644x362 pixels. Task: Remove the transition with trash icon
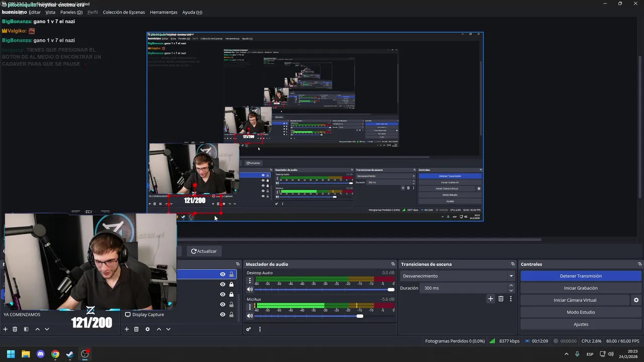[501, 299]
